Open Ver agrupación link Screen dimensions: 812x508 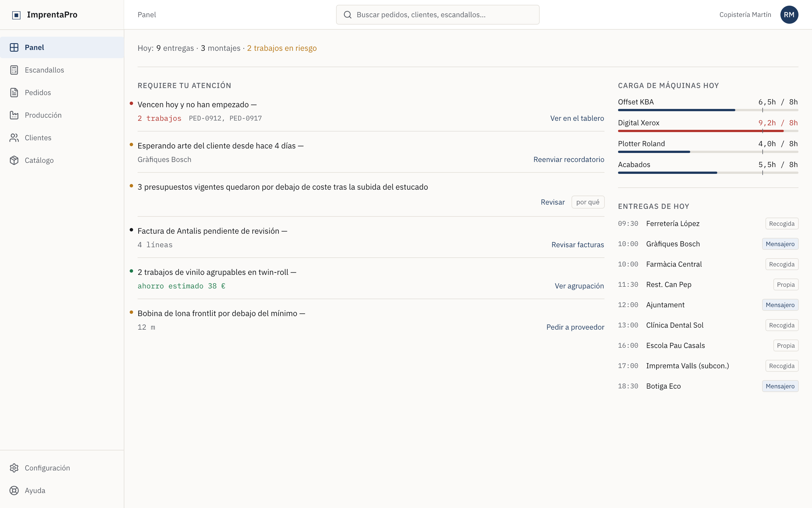coord(579,286)
